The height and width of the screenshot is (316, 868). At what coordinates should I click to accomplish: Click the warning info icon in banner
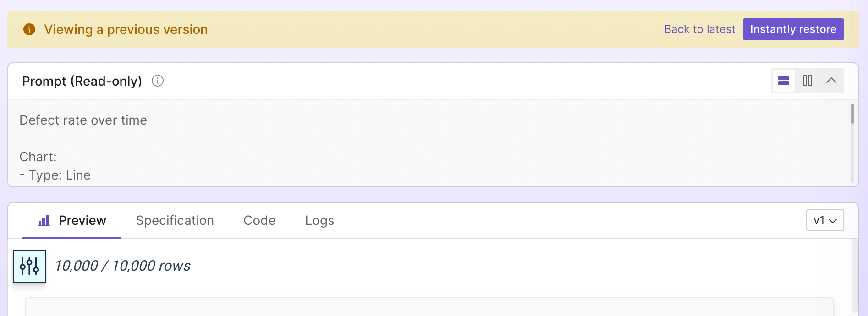[x=29, y=29]
